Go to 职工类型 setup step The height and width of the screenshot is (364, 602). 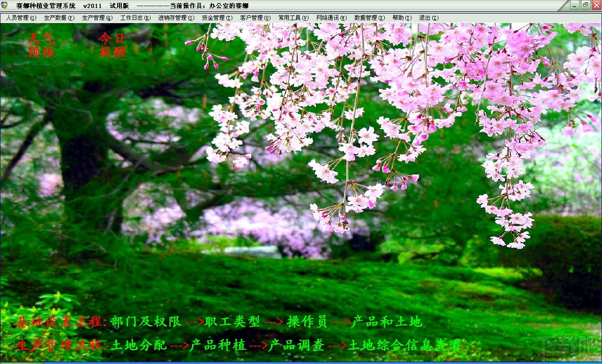pyautogui.click(x=232, y=322)
